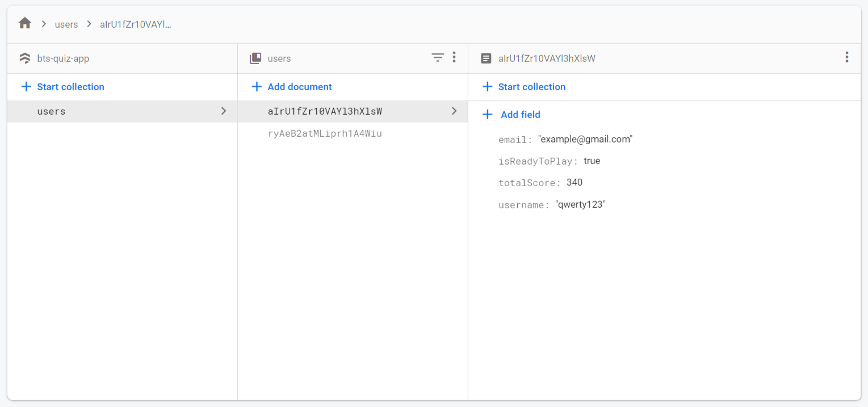Select document aIrU1fZr10VAYl3hXlsW
Image resolution: width=868 pixels, height=407 pixels.
[353, 111]
